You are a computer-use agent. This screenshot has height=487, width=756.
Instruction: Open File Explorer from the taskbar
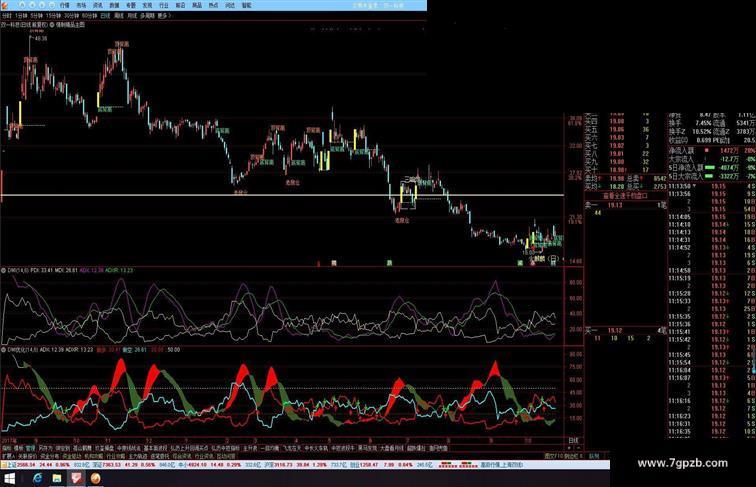[x=56, y=478]
